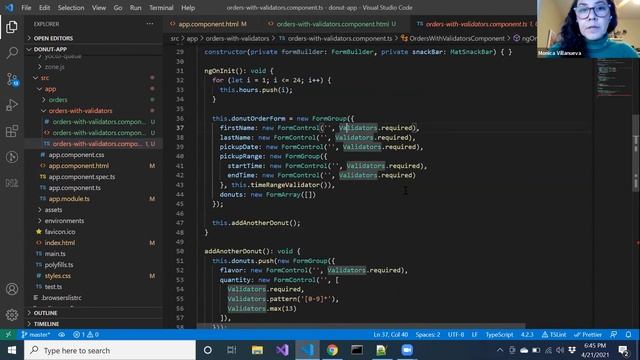
Task: Open the Edit menu
Action: [44, 8]
